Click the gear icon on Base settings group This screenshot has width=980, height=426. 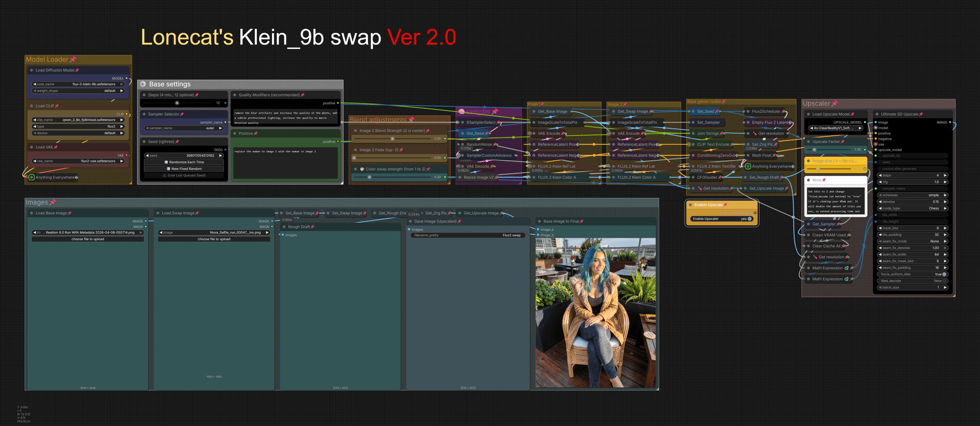click(143, 84)
